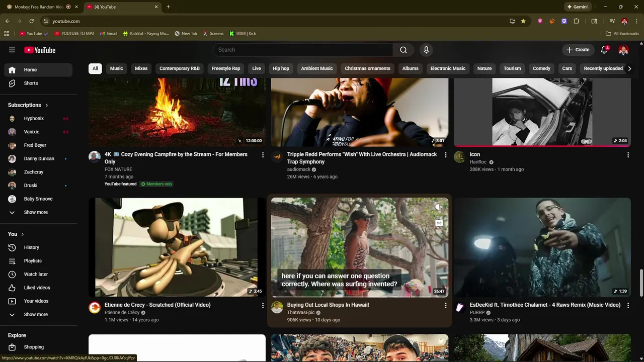Click the Create button
The width and height of the screenshot is (644, 362).
[x=578, y=50]
